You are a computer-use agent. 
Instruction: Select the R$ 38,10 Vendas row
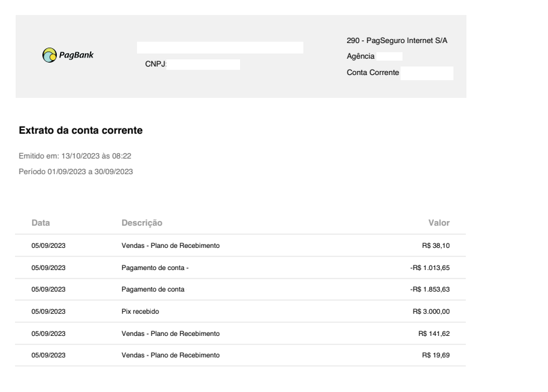click(x=241, y=246)
